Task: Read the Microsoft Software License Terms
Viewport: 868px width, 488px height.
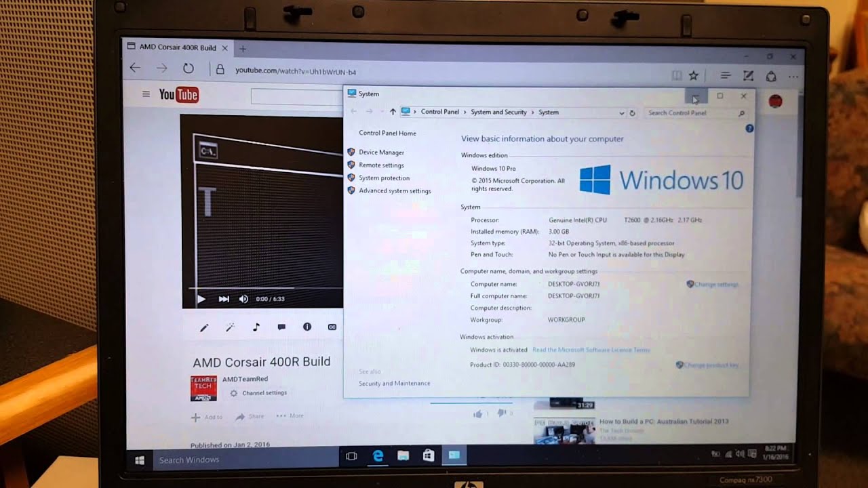Action: click(591, 350)
